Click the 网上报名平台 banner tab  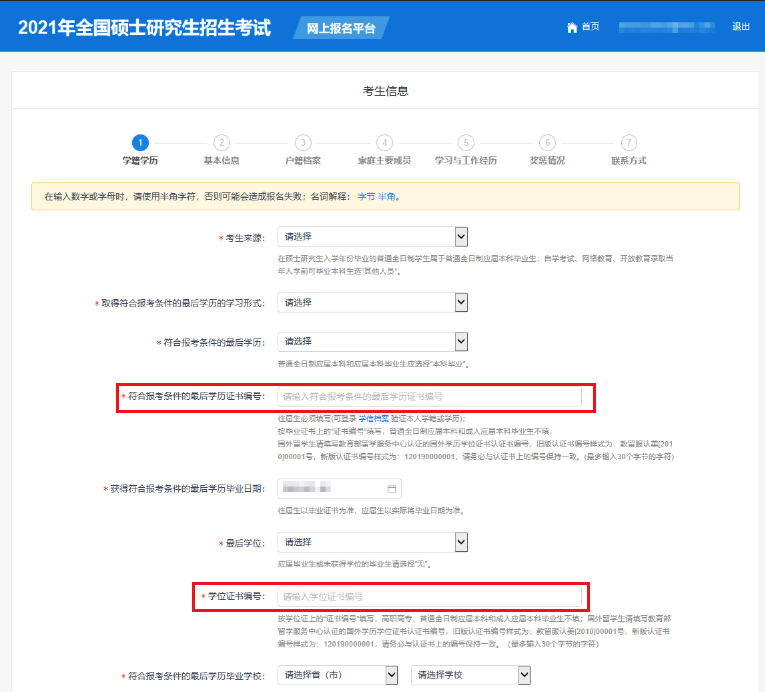click(342, 28)
